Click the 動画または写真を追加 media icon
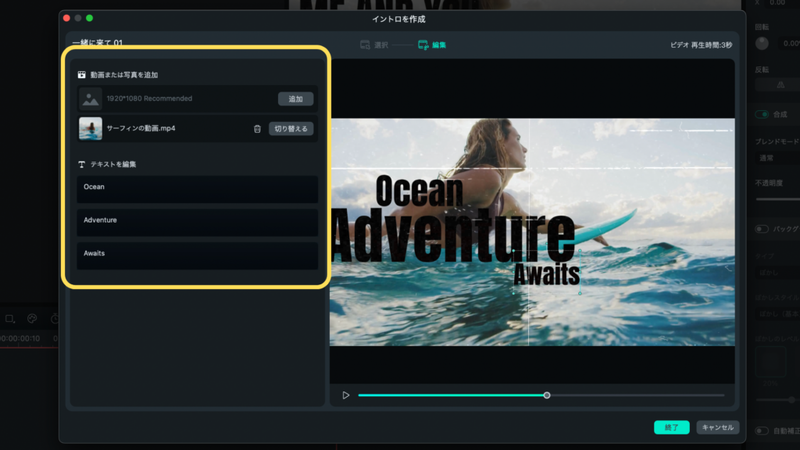The width and height of the screenshot is (800, 450). click(82, 75)
